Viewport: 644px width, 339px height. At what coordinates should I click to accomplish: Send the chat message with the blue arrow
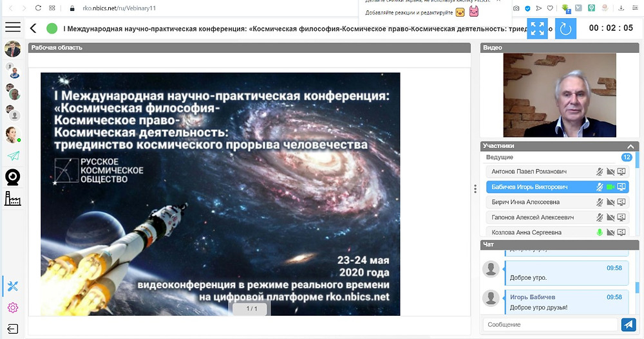pos(629,324)
